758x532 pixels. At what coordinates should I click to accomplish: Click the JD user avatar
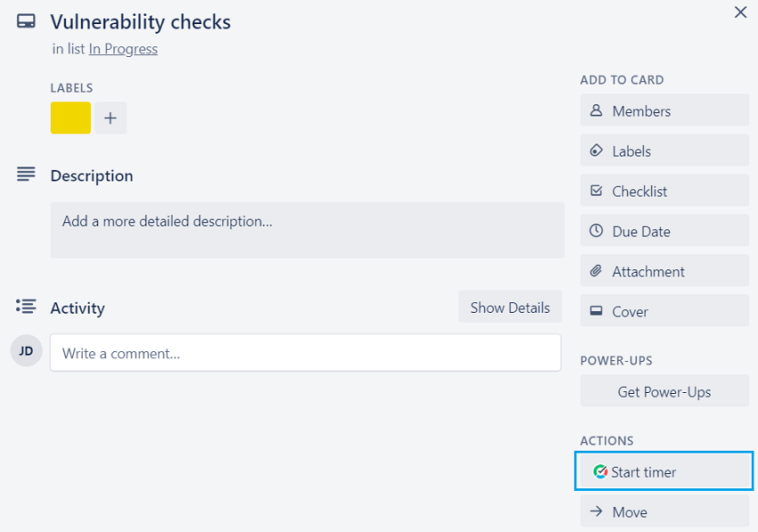(x=26, y=351)
